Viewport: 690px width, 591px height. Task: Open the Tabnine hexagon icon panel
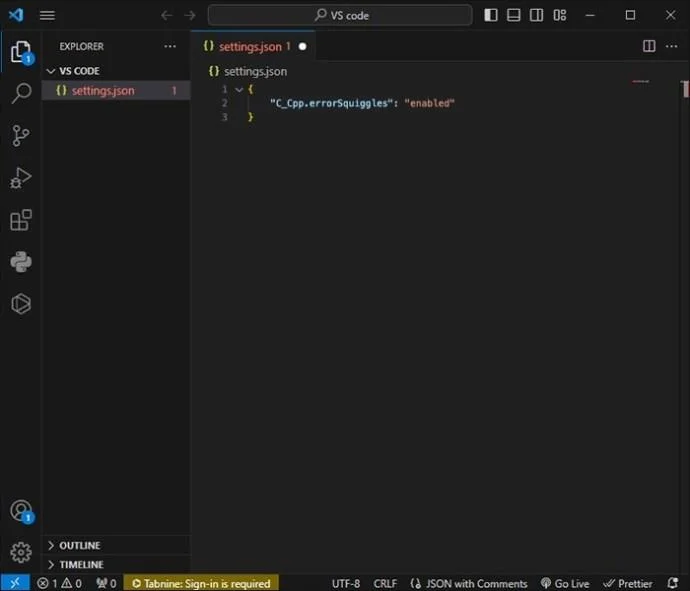[21, 304]
